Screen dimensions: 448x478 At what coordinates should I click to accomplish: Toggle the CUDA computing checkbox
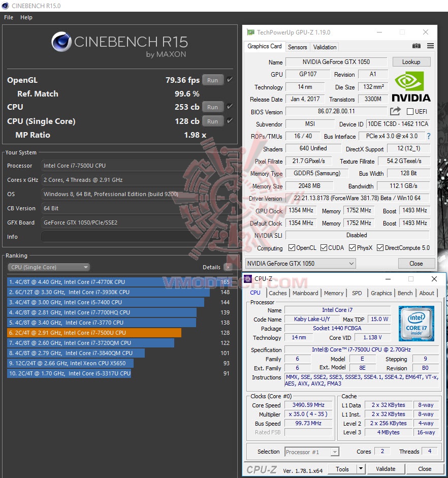324,247
